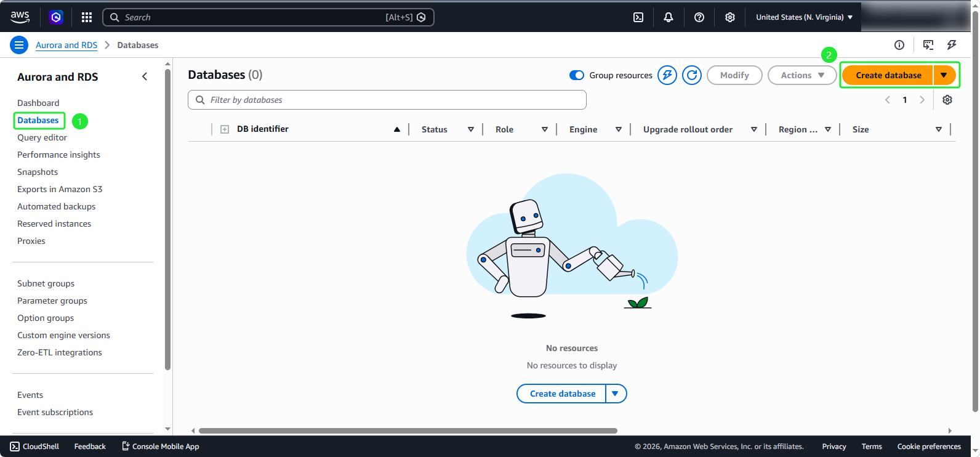This screenshot has width=980, height=457.
Task: Open the Privacy link in footer
Action: 834,447
